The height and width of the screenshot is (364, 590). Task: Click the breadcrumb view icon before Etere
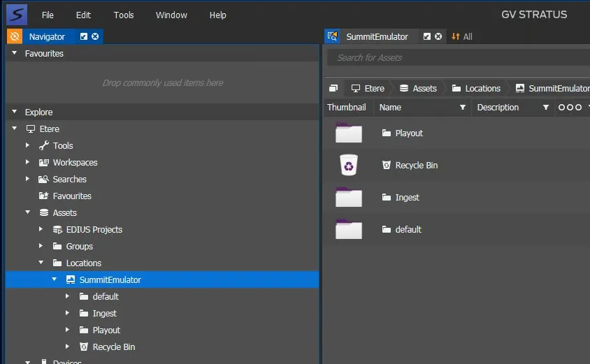point(334,89)
